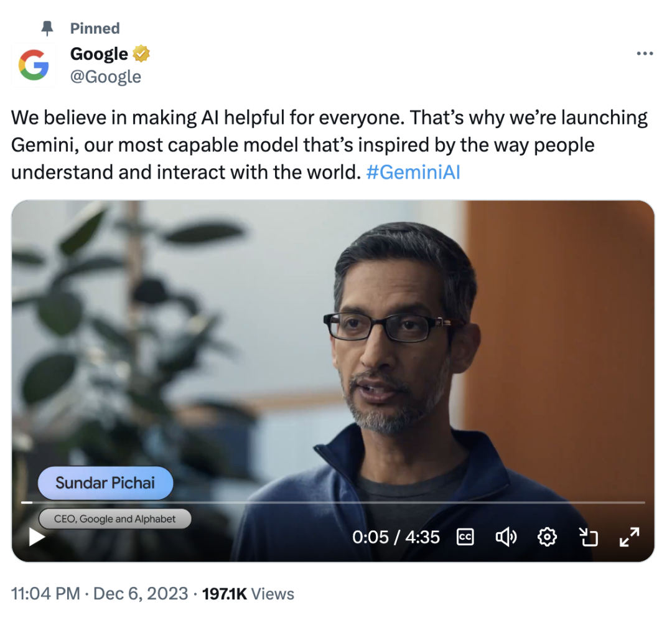Open the @Google handle profile
The height and width of the screenshot is (620, 672).
click(106, 77)
